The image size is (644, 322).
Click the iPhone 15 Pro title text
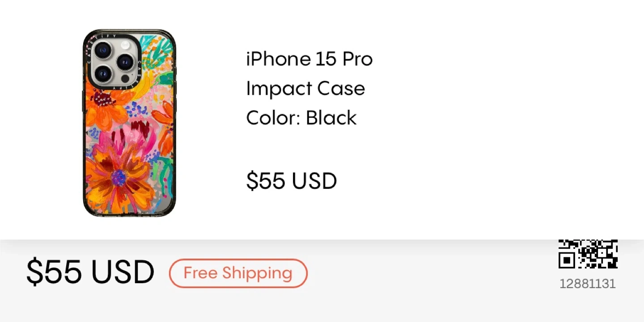[x=309, y=59]
